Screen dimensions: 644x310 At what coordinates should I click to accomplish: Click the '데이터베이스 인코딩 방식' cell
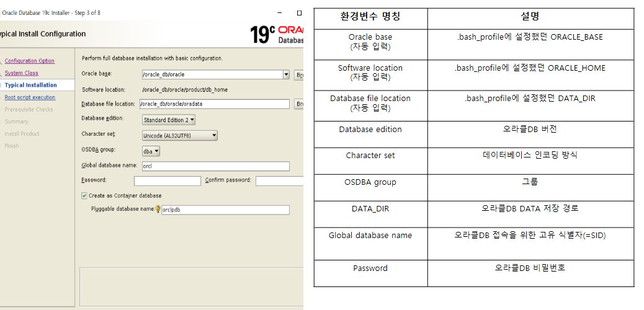[x=530, y=161]
